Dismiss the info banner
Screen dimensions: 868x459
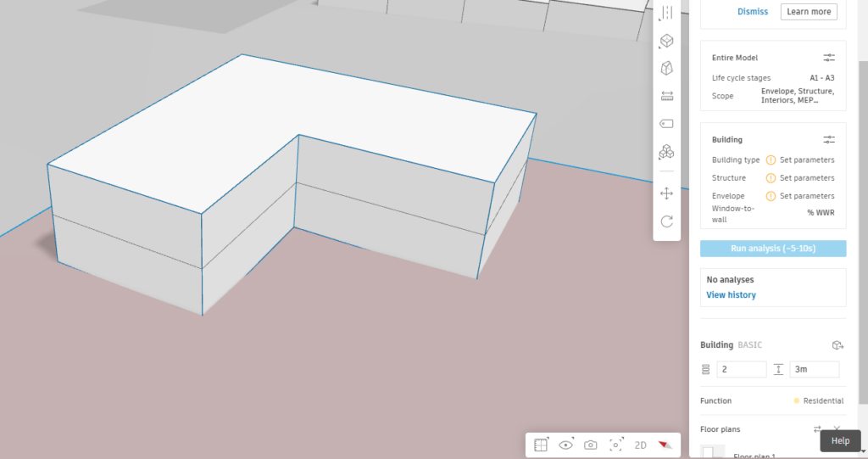753,12
